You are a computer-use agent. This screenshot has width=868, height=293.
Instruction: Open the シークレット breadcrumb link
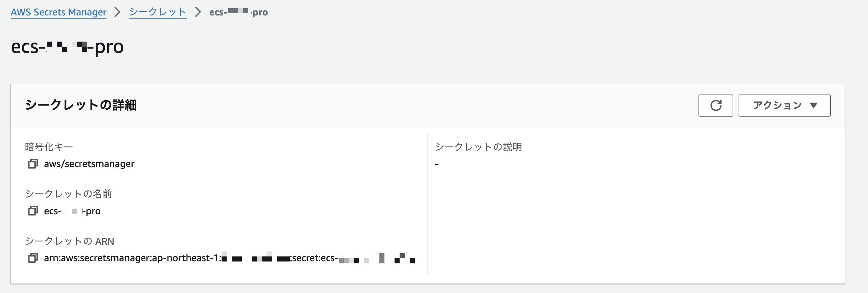pyautogui.click(x=158, y=12)
